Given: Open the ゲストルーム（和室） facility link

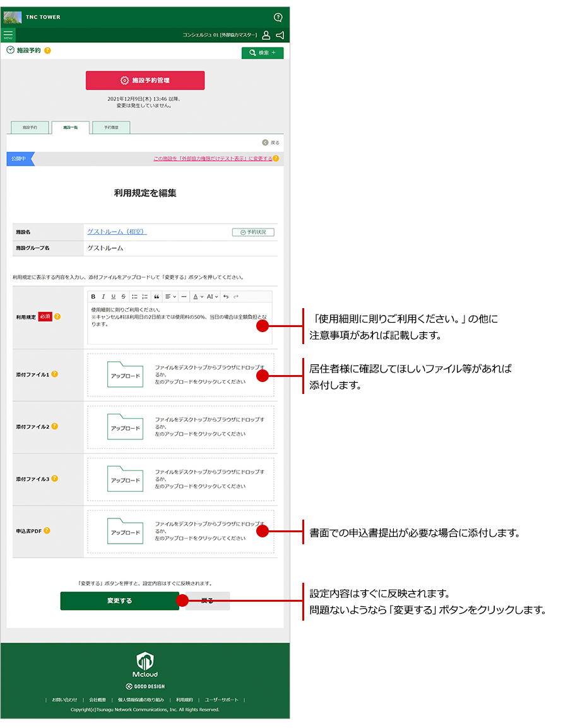Looking at the screenshot, I should (117, 232).
